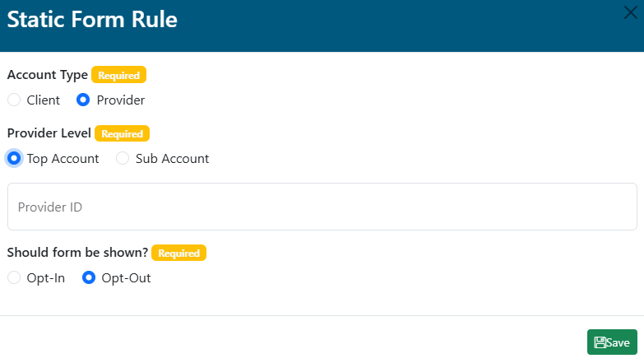Click the 'Provider Level' field label
The width and height of the screenshot is (644, 363).
pos(49,133)
